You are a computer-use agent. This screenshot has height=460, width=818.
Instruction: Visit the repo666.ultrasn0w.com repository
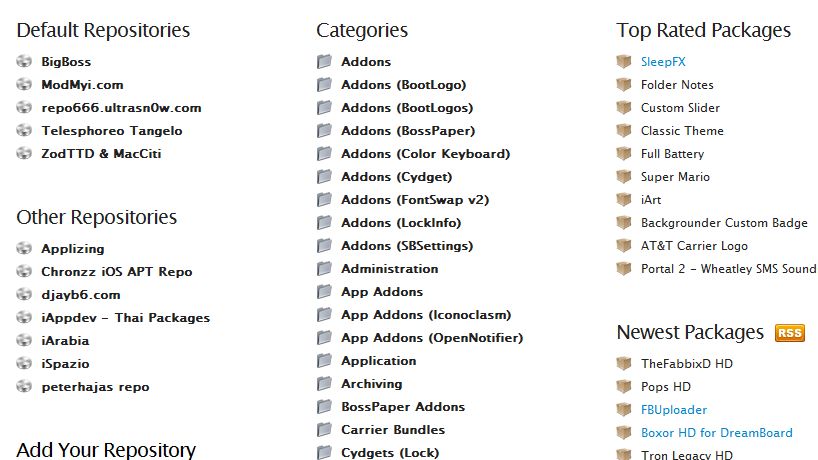pyautogui.click(x=121, y=108)
